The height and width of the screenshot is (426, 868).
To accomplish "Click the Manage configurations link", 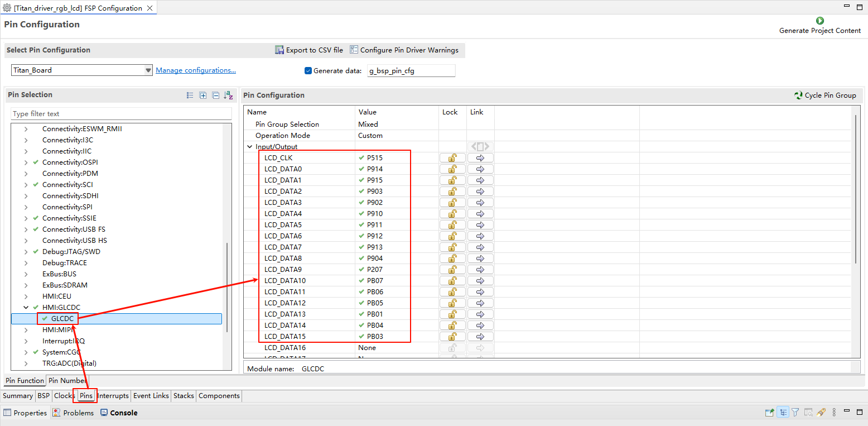I will coord(195,70).
